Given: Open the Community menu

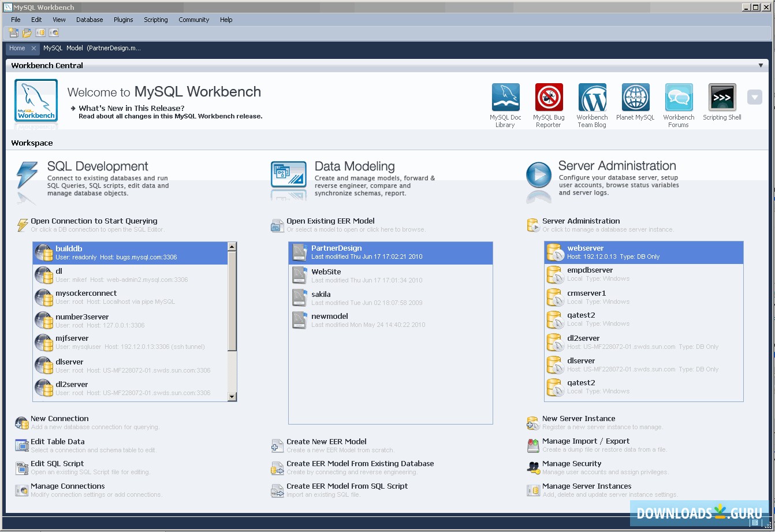Looking at the screenshot, I should click(x=193, y=20).
